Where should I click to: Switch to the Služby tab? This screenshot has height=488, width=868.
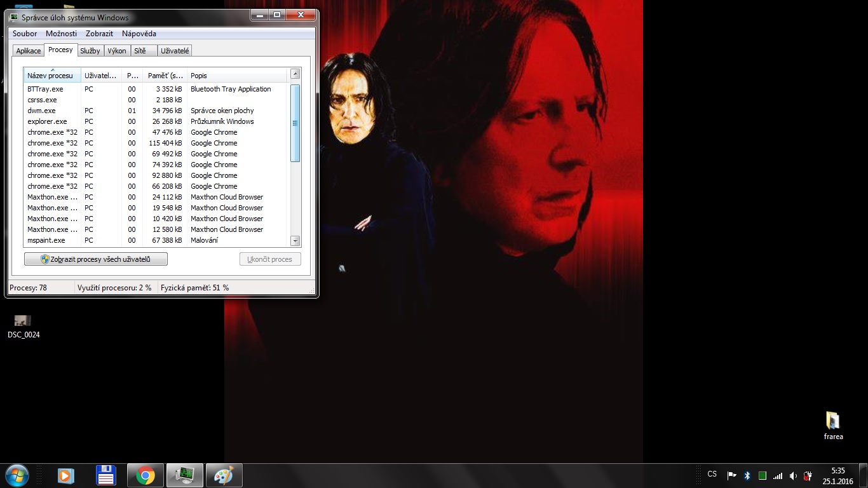[x=90, y=51]
